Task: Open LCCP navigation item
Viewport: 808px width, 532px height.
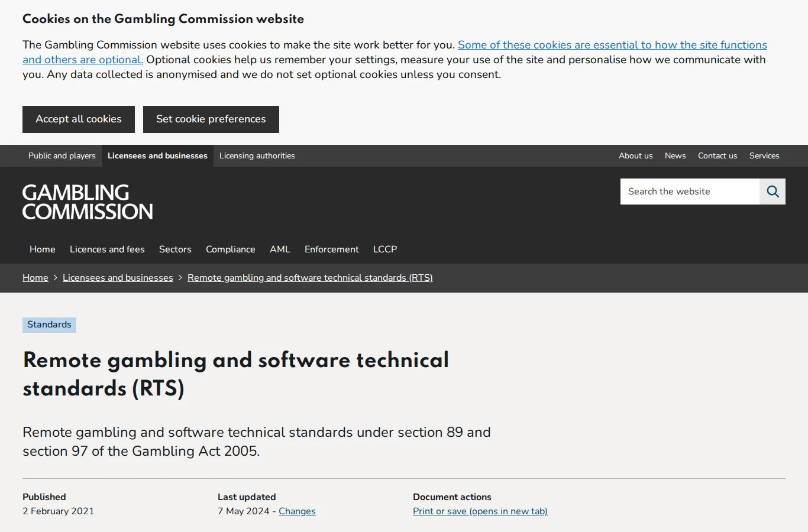Action: click(x=385, y=249)
